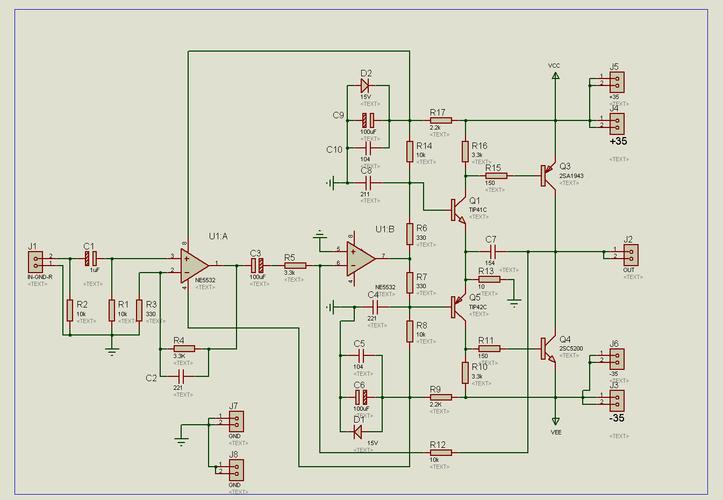The width and height of the screenshot is (723, 500).
Task: Click the Q4 2SC5200 transistor symbol
Action: click(547, 349)
